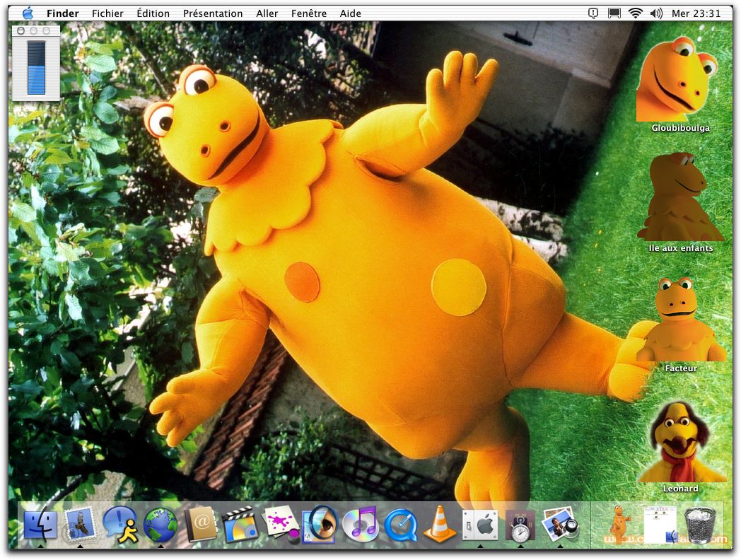Image resolution: width=741 pixels, height=560 pixels.
Task: Open the Displays menu bar icon
Action: click(614, 13)
